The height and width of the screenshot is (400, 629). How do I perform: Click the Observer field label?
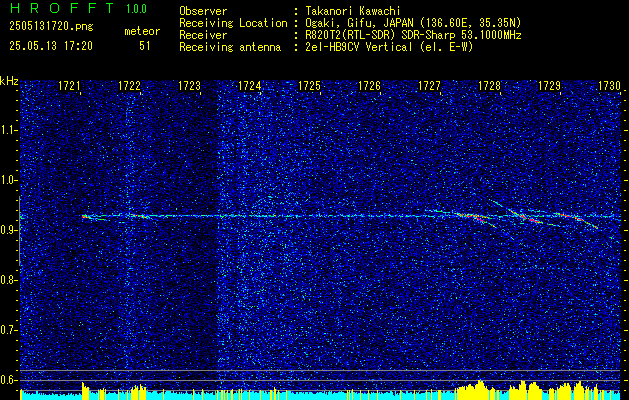coord(203,11)
